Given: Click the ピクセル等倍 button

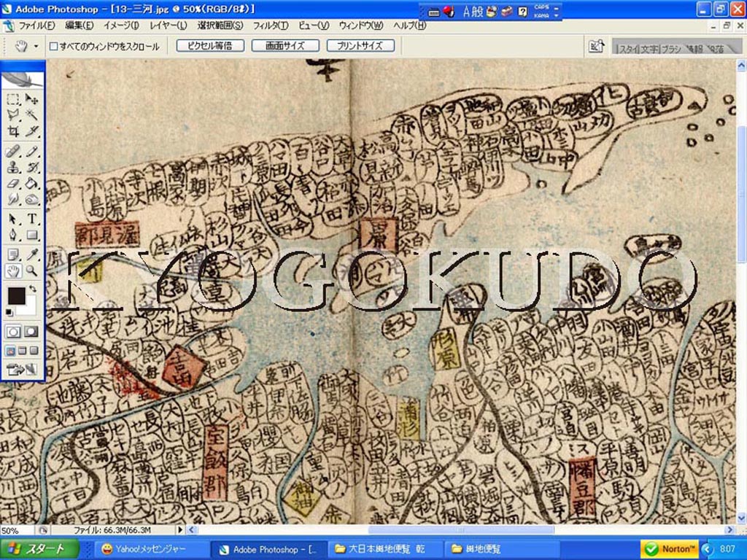Looking at the screenshot, I should point(210,46).
